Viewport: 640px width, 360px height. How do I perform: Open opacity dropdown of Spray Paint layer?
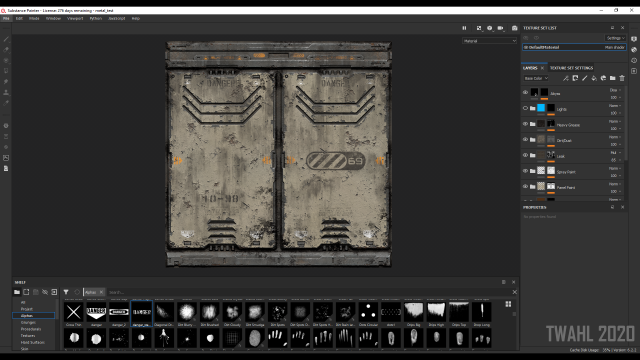[616, 176]
